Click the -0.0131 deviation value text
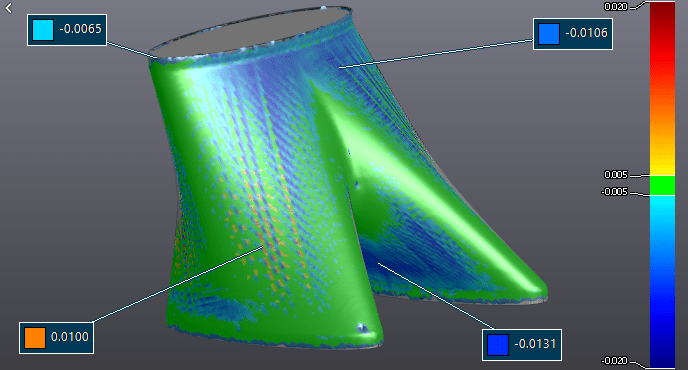Viewport: 688px width, 370px height. (x=535, y=344)
